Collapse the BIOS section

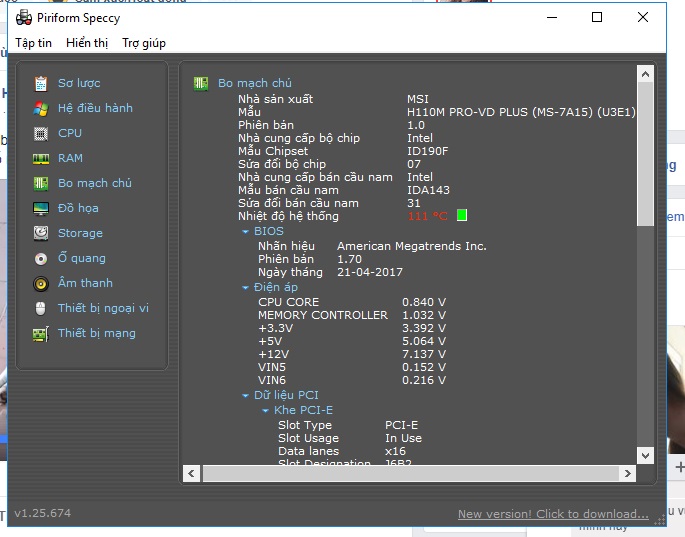[x=246, y=232]
